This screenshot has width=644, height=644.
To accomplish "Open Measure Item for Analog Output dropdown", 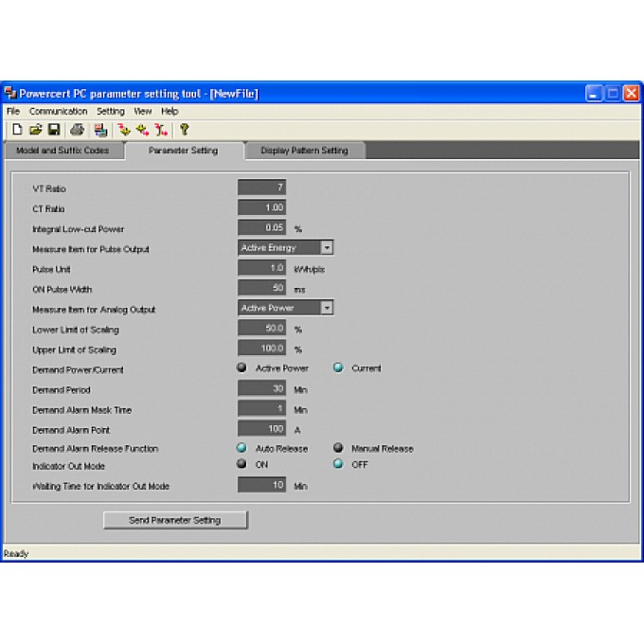I will click(327, 308).
